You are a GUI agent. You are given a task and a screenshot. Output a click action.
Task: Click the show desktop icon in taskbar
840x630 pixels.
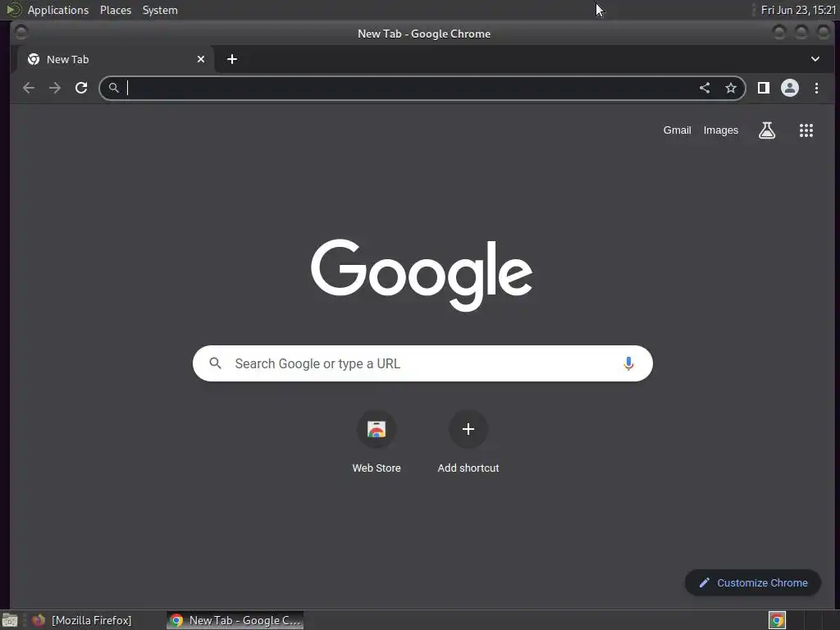pyautogui.click(x=10, y=620)
